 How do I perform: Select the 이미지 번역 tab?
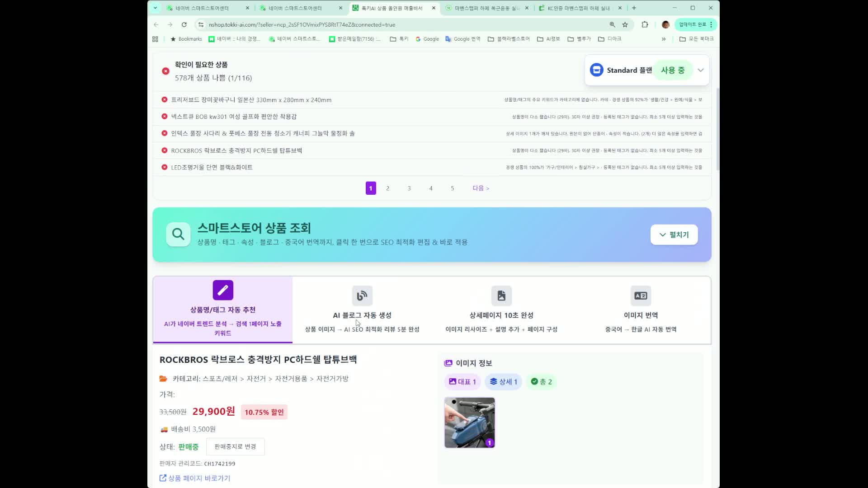[x=641, y=310]
